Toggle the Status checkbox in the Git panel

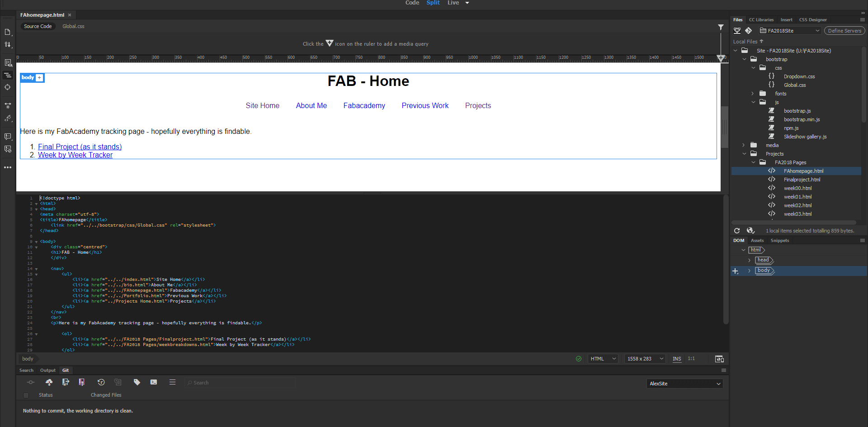coord(25,395)
